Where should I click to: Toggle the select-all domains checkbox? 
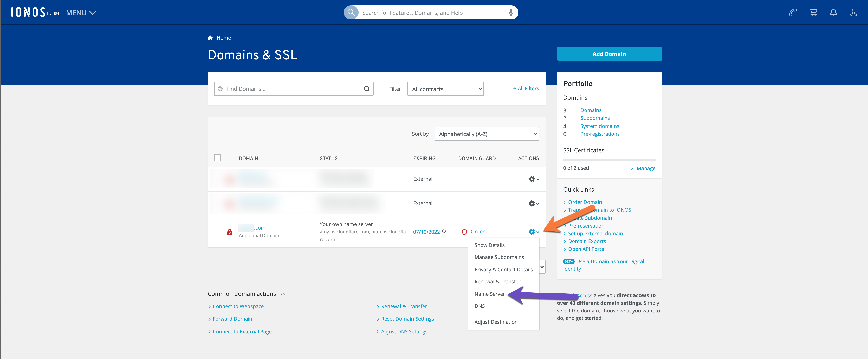[217, 158]
